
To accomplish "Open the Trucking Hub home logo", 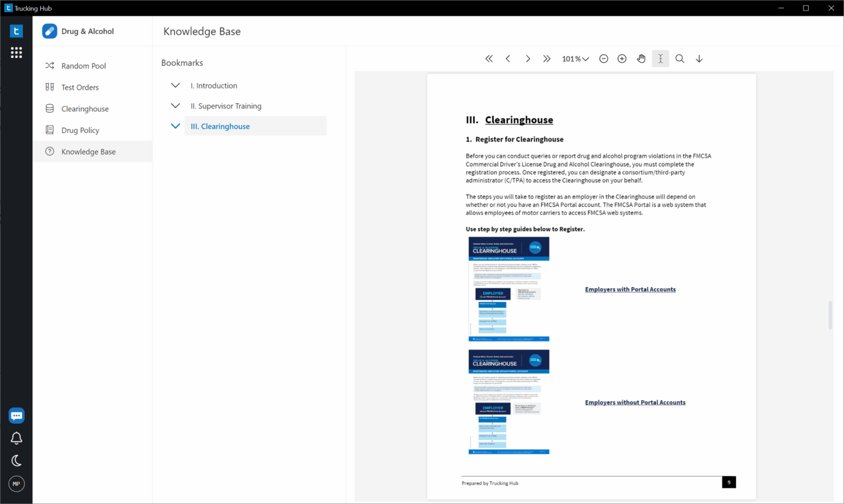I will pyautogui.click(x=16, y=31).
